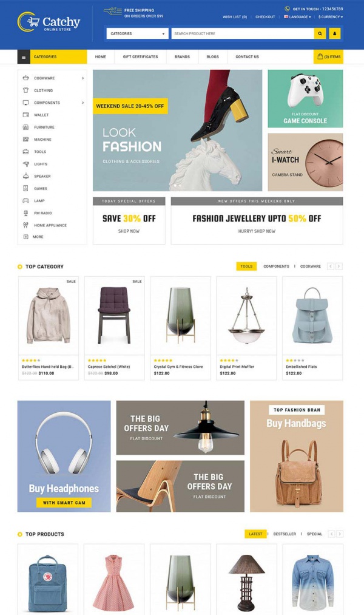Screen dimensions: 364x615
Task: Click next arrow in Top Category carousel
Action: tap(339, 267)
